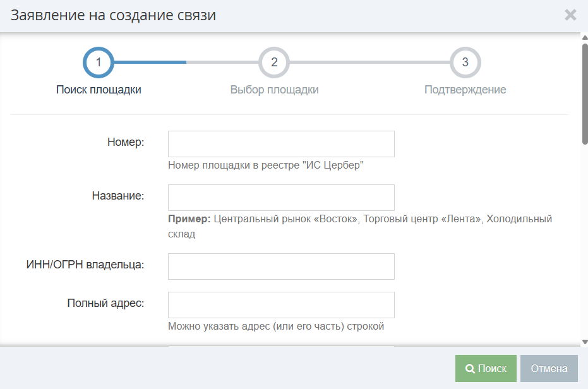Image resolution: width=588 pixels, height=389 pixels.
Task: Click the scrollbar up arrow
Action: point(584,37)
